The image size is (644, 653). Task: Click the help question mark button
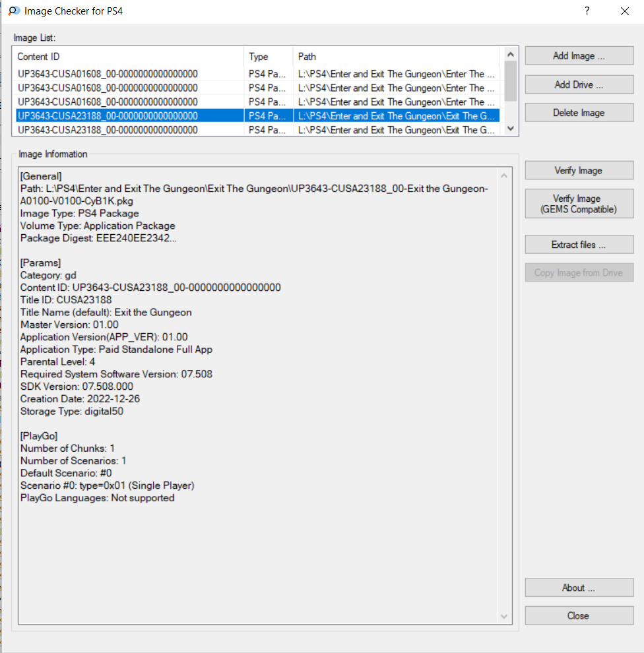coord(587,11)
